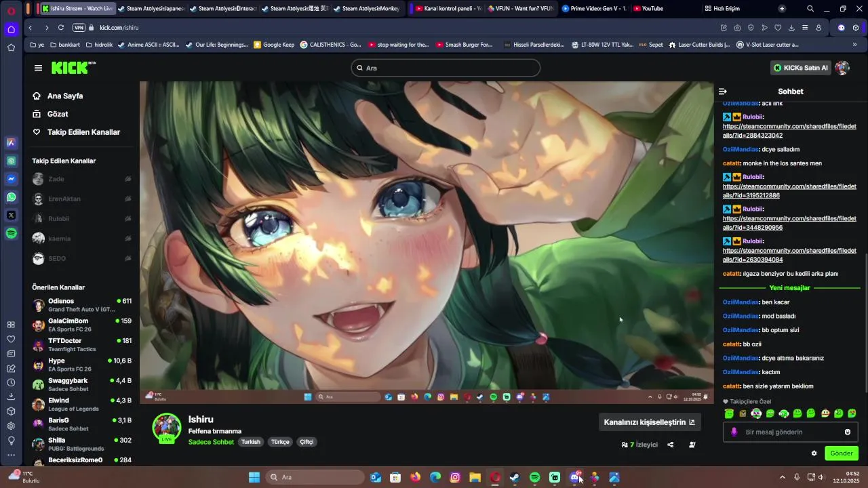This screenshot has height=488, width=868.
Task: Expand bookmarks bar overflow chevron
Action: coord(854,45)
